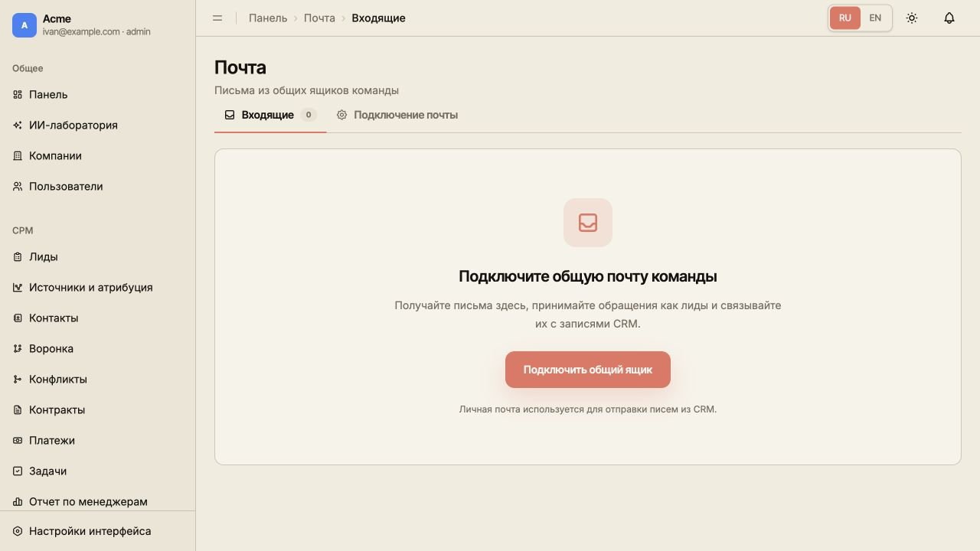Click Панель in the breadcrumb
The width and height of the screenshot is (980, 551).
coord(268,18)
